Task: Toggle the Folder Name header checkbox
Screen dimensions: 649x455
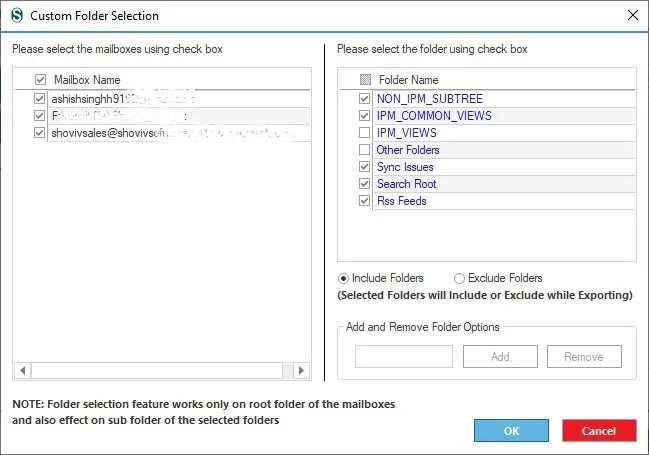Action: [x=365, y=79]
